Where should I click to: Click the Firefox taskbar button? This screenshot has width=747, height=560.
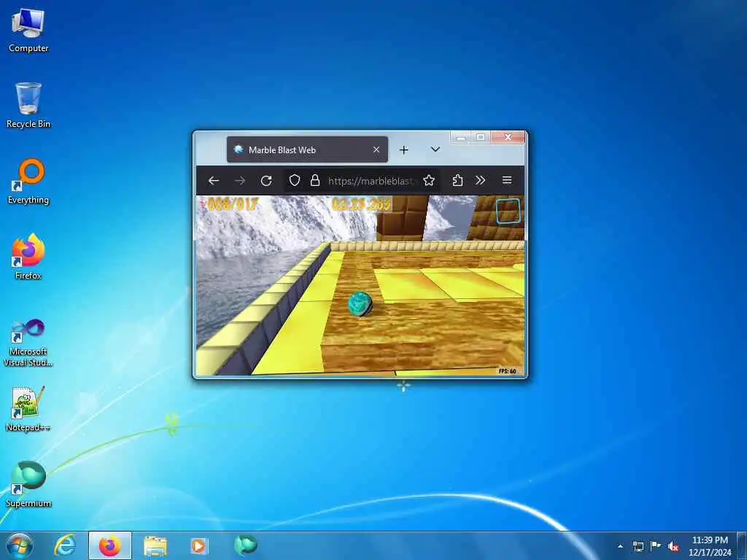tap(109, 545)
